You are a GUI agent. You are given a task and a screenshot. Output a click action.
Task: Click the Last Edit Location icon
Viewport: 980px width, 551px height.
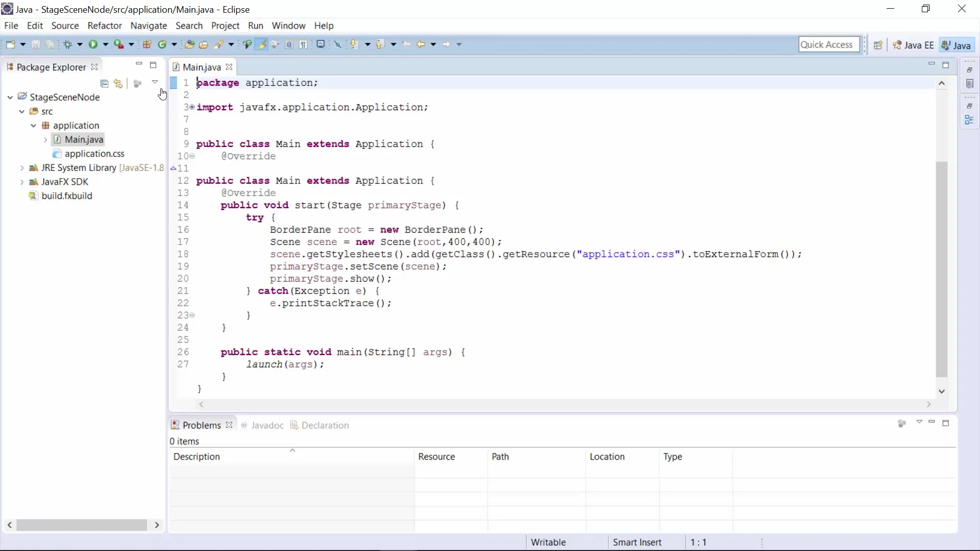pos(406,45)
